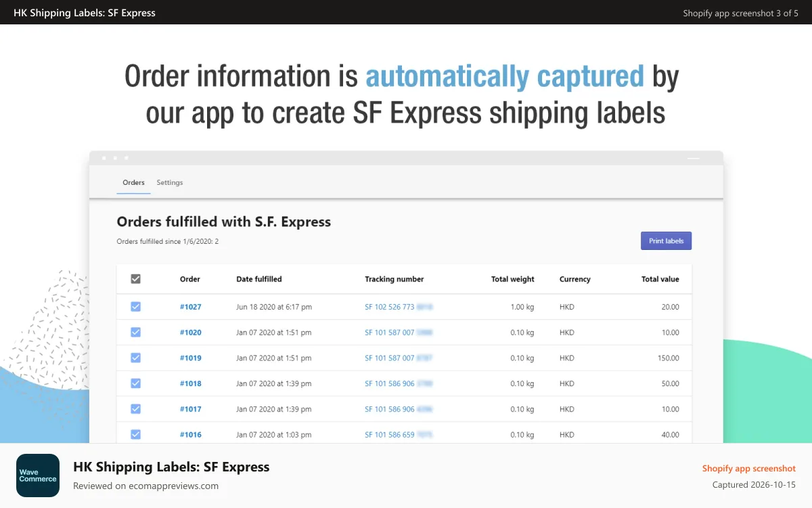Viewport: 812px width, 508px height.
Task: Click the HK Shipping Labels footer title
Action: pos(171,467)
